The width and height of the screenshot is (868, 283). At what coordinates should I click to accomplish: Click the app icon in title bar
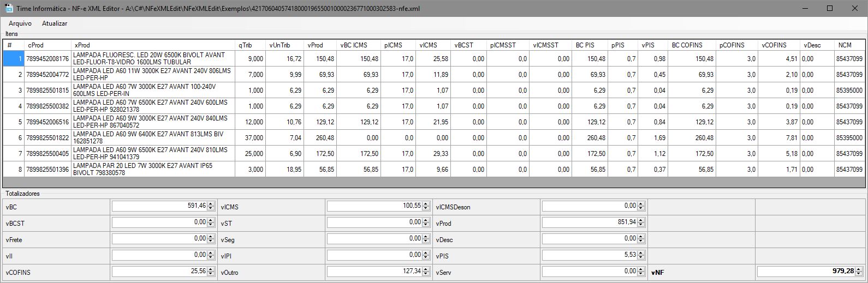click(x=9, y=8)
